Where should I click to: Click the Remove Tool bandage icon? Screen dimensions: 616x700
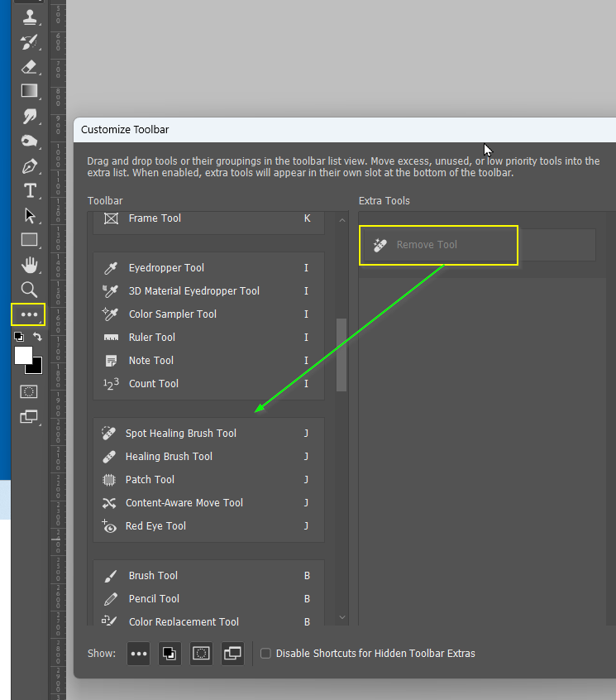tap(380, 245)
